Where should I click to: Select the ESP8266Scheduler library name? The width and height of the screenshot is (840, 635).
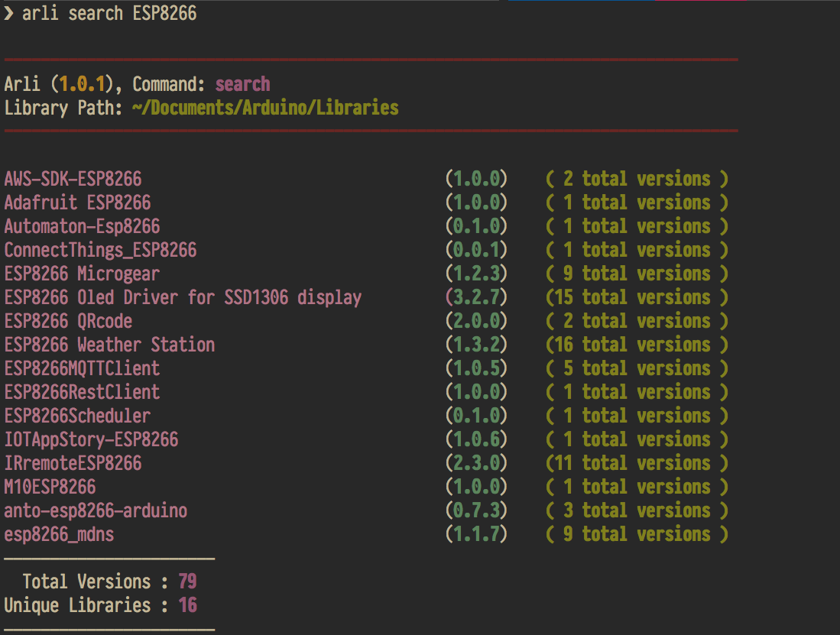click(x=78, y=416)
